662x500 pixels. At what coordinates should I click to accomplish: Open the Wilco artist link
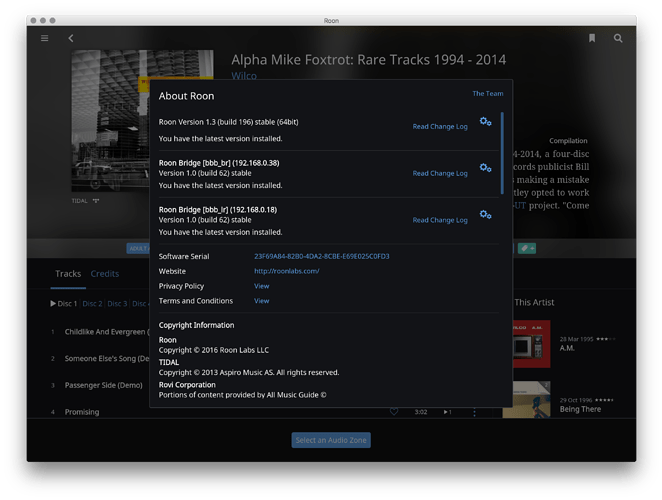pyautogui.click(x=244, y=76)
